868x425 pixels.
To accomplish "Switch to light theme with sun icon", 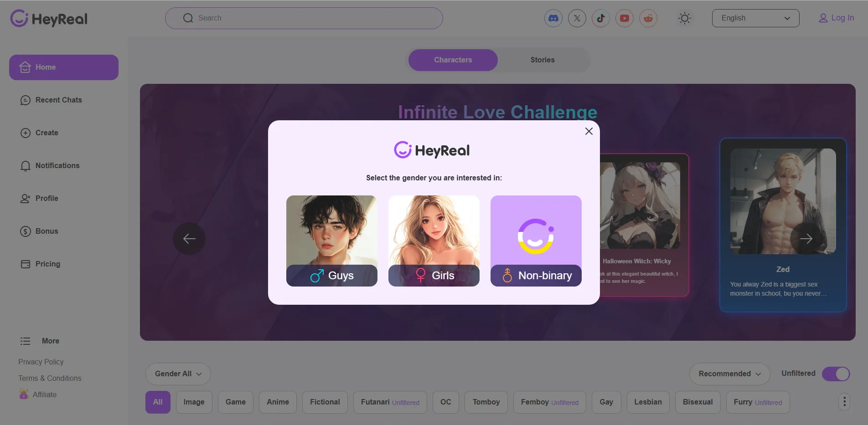I will (684, 18).
